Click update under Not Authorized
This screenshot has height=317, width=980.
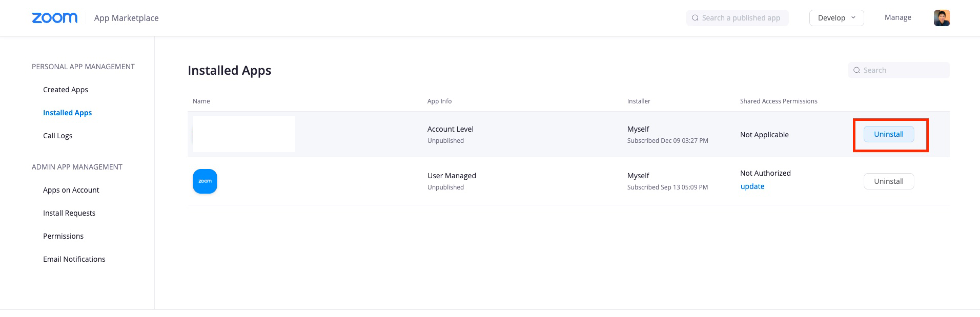[752, 186]
